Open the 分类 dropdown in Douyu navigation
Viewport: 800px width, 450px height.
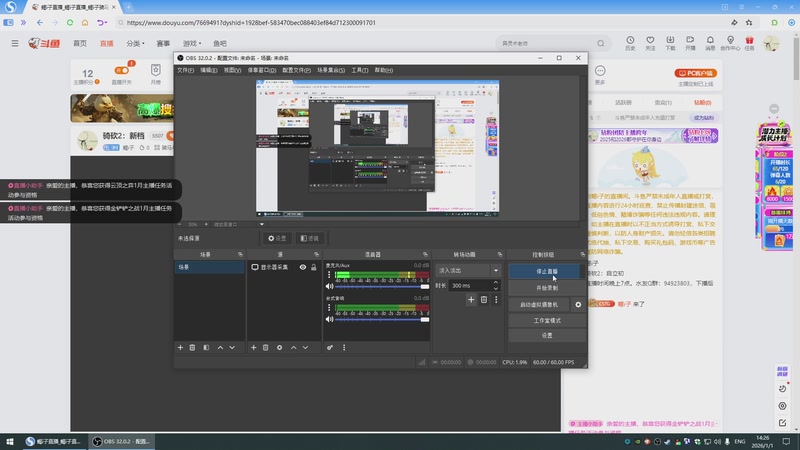coord(135,44)
